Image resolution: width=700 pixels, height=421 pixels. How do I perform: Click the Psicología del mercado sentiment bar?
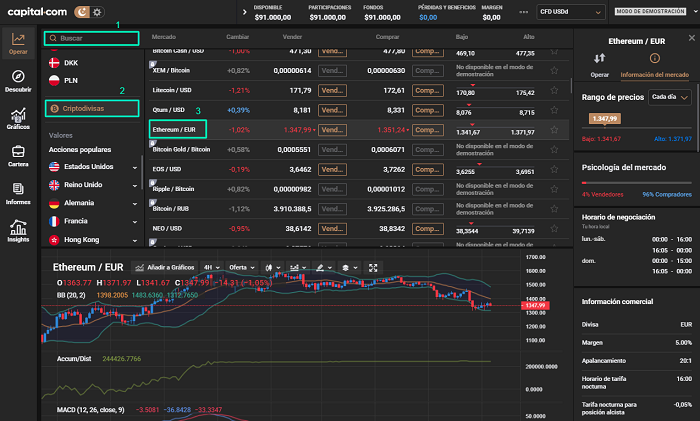637,183
